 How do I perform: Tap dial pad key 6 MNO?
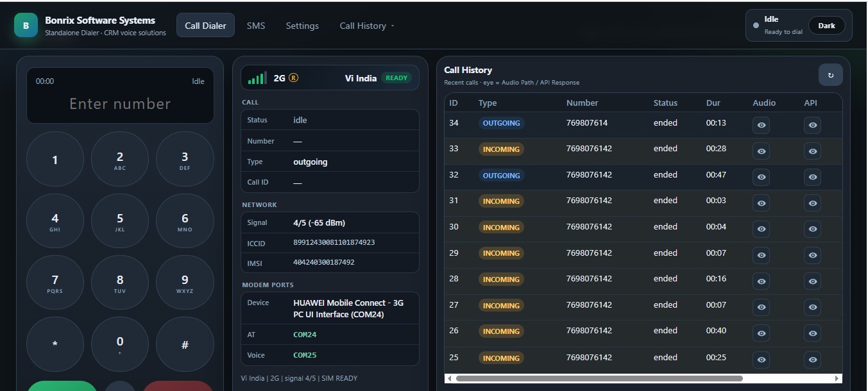point(185,221)
